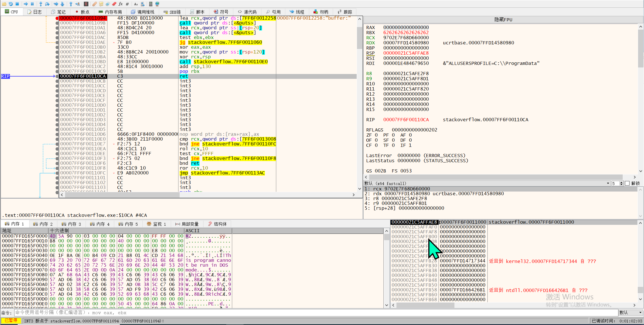This screenshot has width=644, height=325.
Task: Run the program with the arrow icon
Action: 26,4
